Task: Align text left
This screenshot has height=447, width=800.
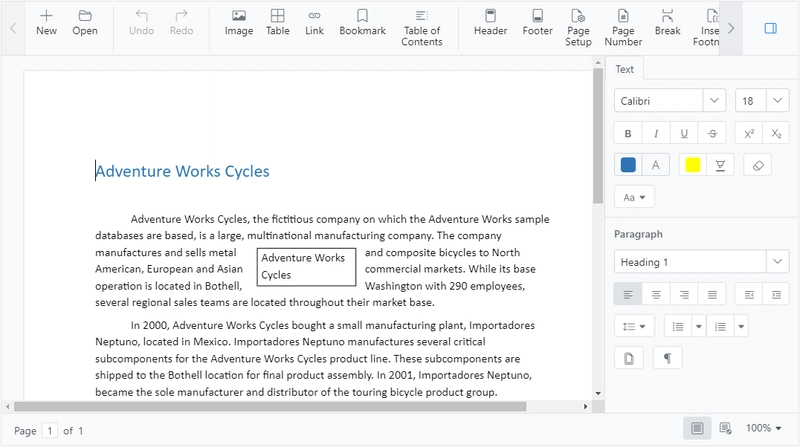Action: (x=628, y=294)
